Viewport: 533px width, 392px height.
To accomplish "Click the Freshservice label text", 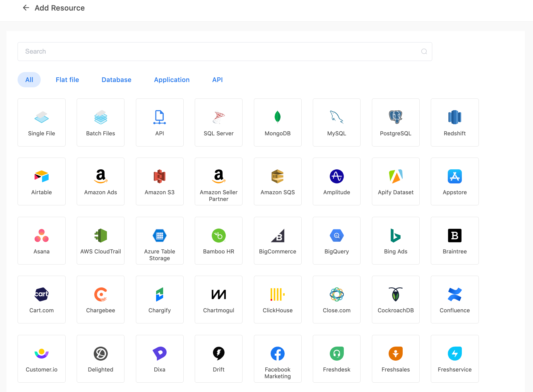I will (455, 369).
